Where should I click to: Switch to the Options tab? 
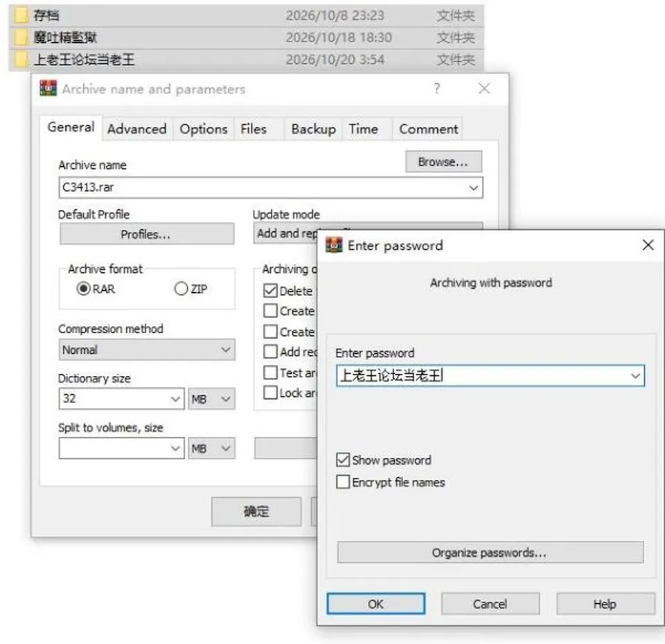tap(204, 129)
